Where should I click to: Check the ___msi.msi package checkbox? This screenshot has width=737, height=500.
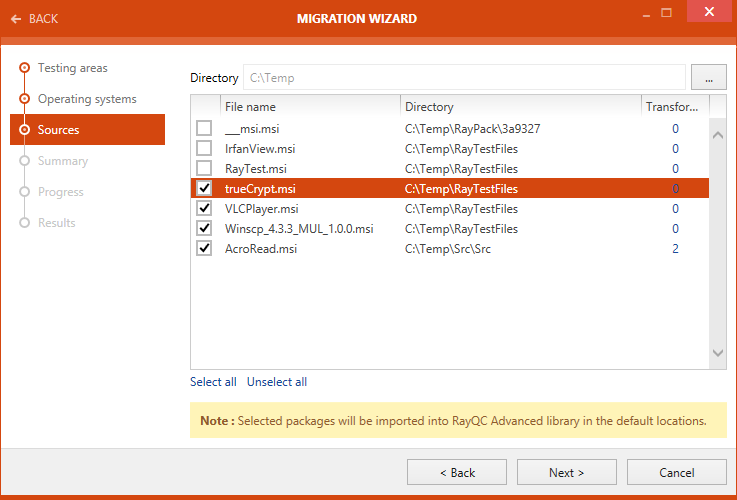pyautogui.click(x=204, y=128)
